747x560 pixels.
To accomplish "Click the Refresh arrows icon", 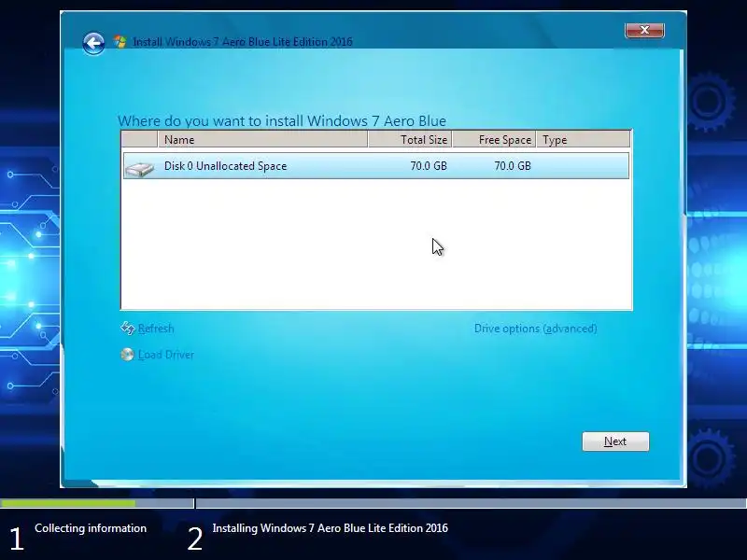I will coord(128,329).
